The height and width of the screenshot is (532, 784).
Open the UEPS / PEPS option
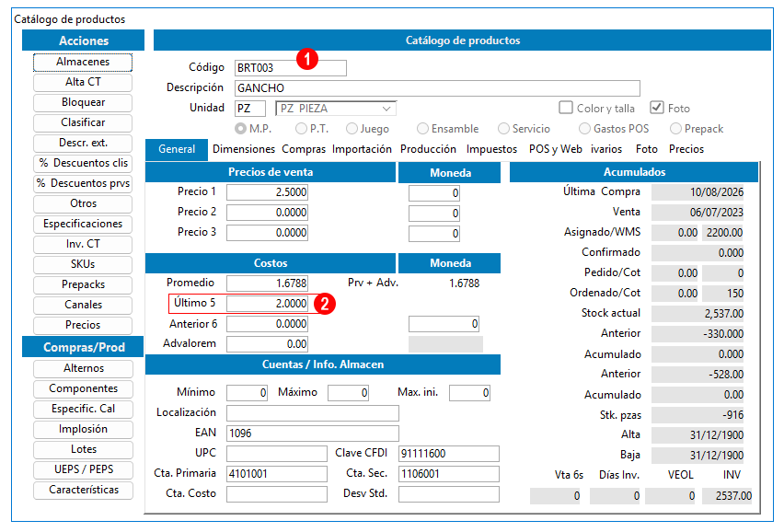[83, 470]
